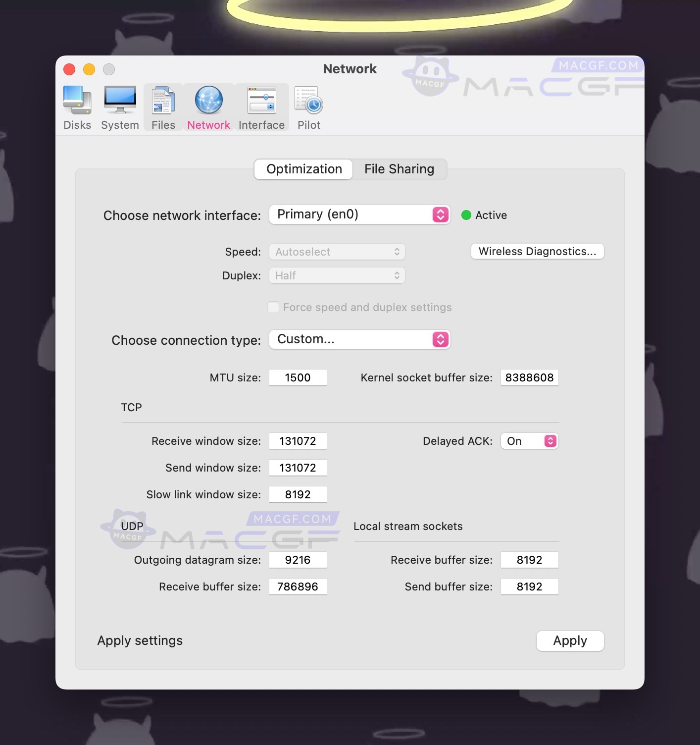The width and height of the screenshot is (700, 745).
Task: Open the Pilot section
Action: tap(308, 106)
